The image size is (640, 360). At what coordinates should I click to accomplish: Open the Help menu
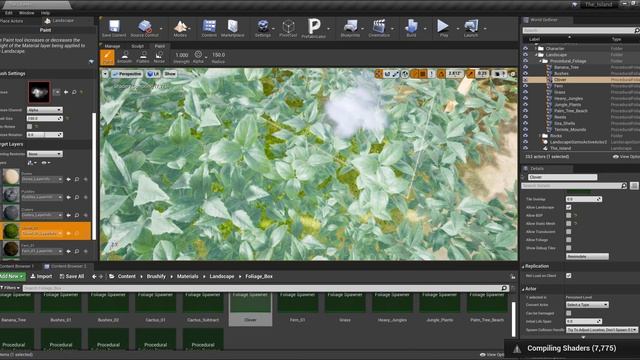pos(45,13)
